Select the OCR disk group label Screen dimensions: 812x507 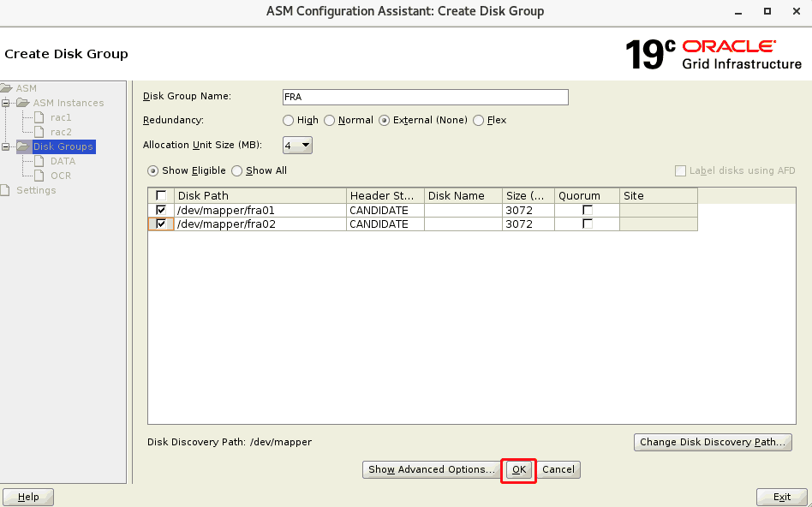pos(61,176)
